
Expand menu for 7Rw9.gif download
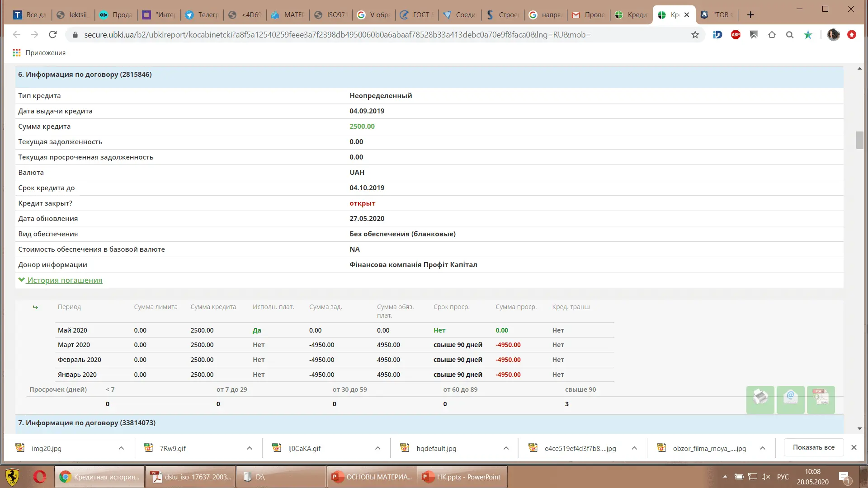pyautogui.click(x=250, y=448)
